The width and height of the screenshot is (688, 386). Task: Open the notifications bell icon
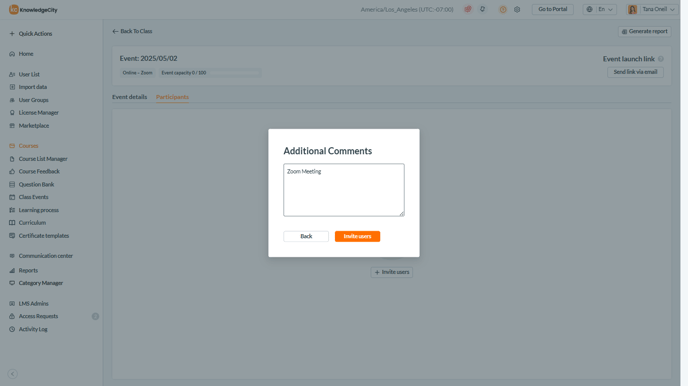(482, 9)
